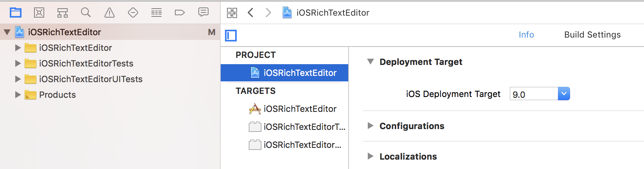Open the Debug navigator icon
Viewport: 644px width, 169px height.
coord(157,13)
